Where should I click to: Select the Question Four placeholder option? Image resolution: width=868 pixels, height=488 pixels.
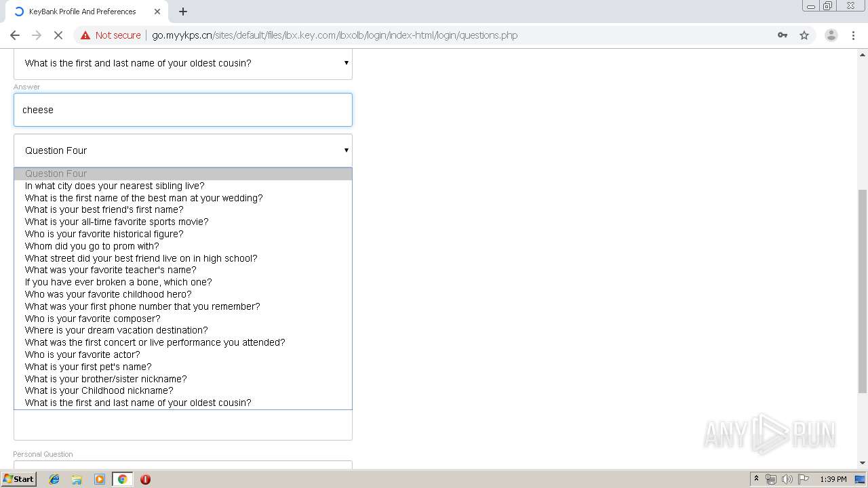coord(183,174)
